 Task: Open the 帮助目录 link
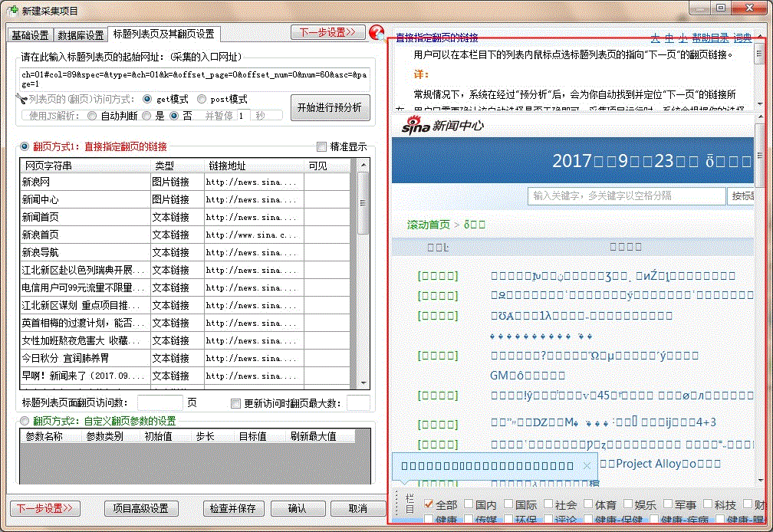coord(707,38)
